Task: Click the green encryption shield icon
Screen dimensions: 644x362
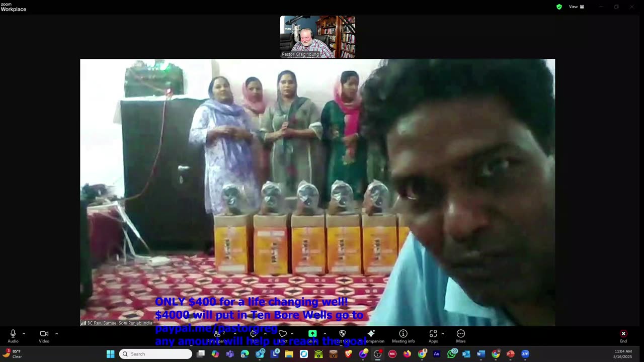Action: tap(559, 7)
